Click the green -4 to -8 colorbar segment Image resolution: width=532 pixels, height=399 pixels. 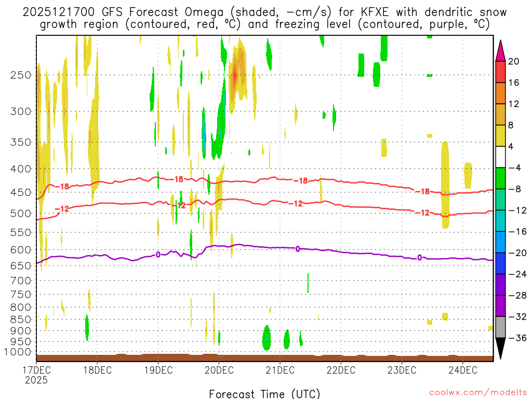click(x=500, y=178)
